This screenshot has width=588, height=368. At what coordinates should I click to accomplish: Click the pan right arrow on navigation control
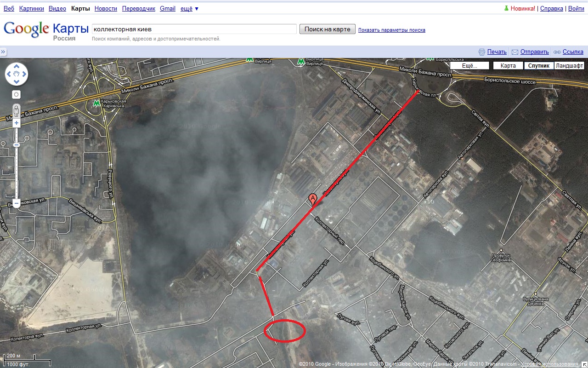[24, 74]
